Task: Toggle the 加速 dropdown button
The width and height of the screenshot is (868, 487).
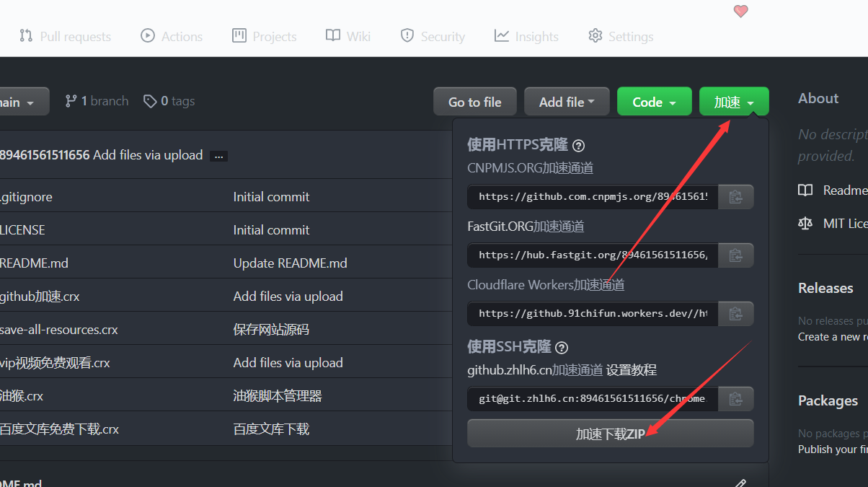Action: (734, 102)
